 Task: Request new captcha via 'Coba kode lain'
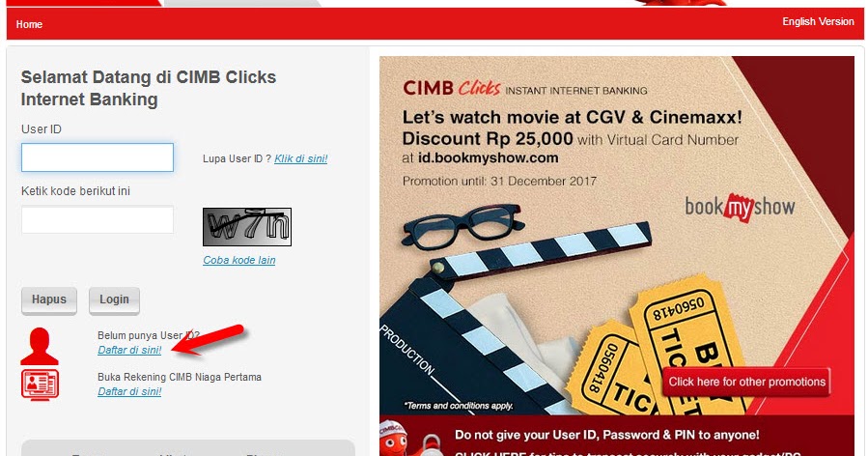pyautogui.click(x=239, y=261)
